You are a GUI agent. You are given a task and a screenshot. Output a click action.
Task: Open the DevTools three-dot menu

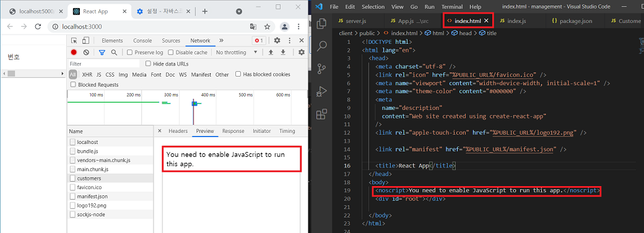290,41
